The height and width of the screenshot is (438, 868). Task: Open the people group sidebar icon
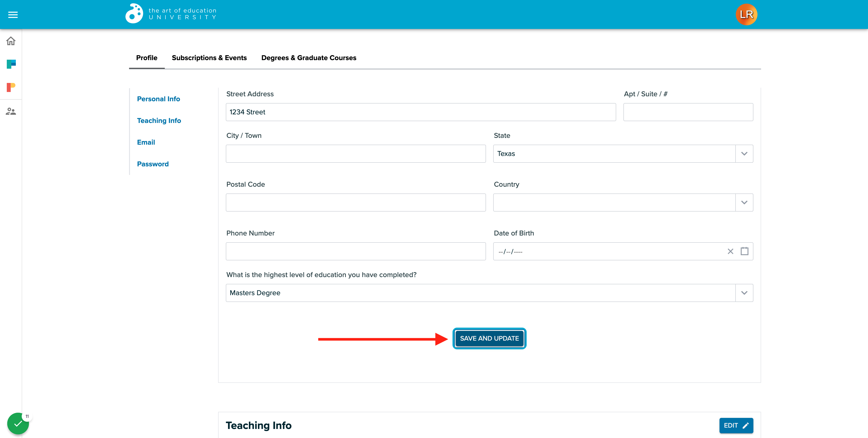[11, 111]
